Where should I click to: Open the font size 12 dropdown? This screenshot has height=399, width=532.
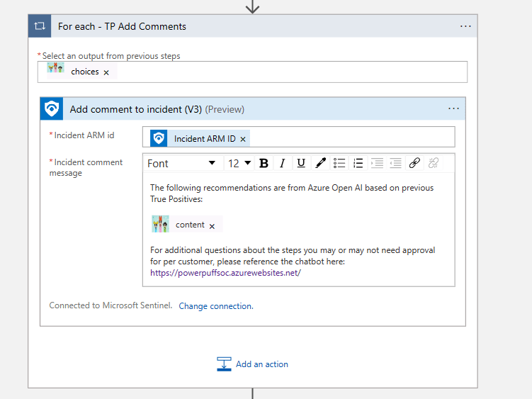(x=239, y=163)
